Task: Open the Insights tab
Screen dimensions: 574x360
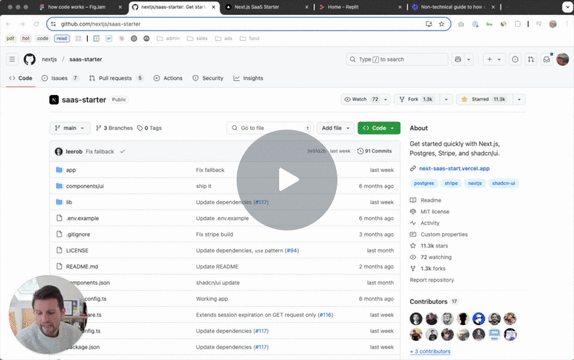Action: [248, 78]
